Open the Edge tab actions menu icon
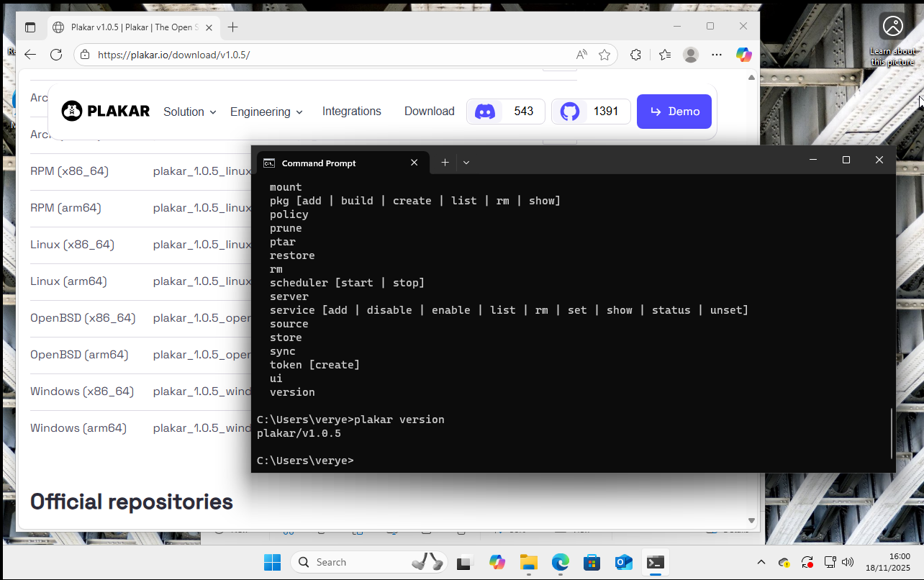The width and height of the screenshot is (924, 580). coord(30,27)
